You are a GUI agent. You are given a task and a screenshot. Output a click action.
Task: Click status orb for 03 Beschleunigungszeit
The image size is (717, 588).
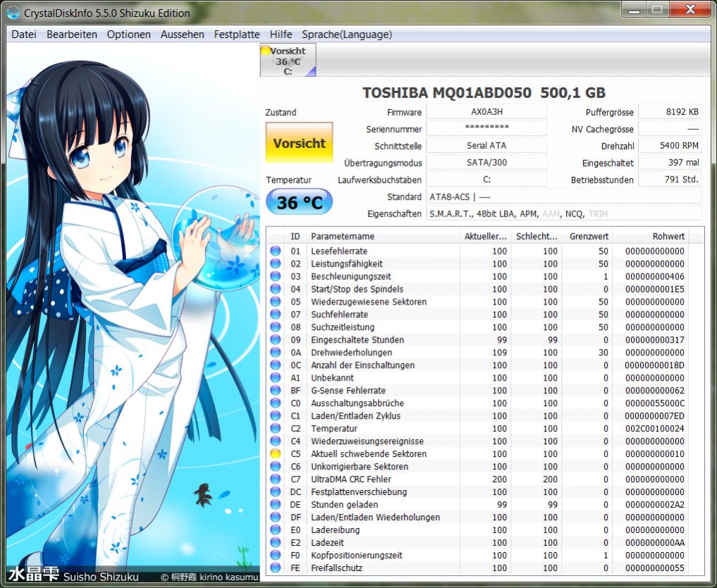[x=275, y=276]
